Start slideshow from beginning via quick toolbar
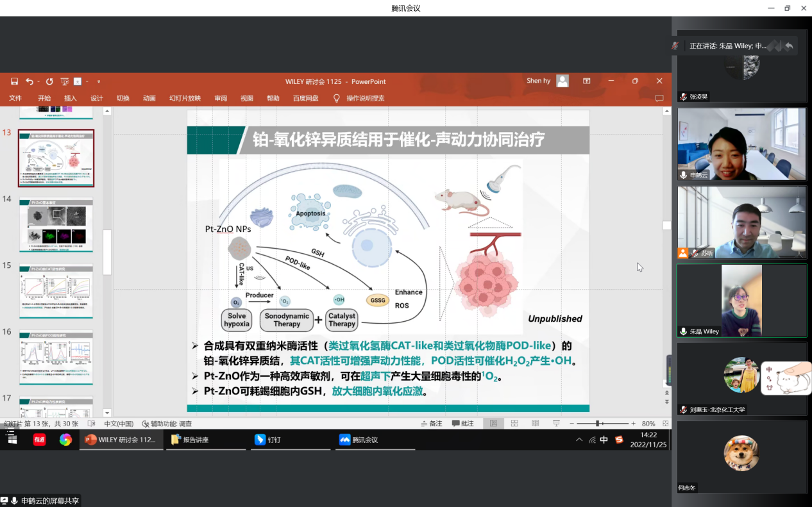The image size is (812, 507). pos(64,81)
